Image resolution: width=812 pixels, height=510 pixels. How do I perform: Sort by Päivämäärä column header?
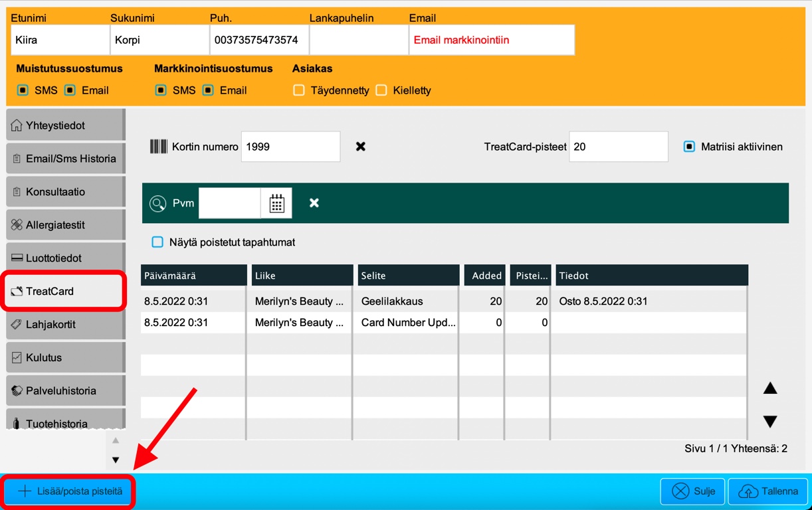click(x=193, y=276)
